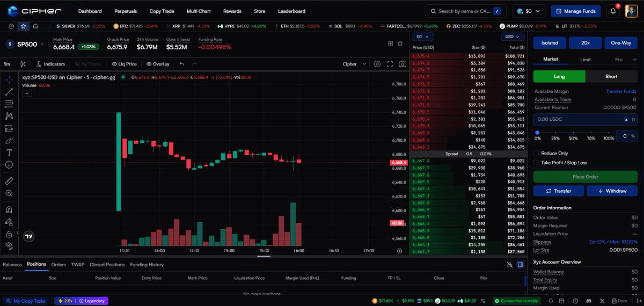The height and width of the screenshot is (306, 644).
Task: Open the Cipher chart source dropdown
Action: point(355,64)
